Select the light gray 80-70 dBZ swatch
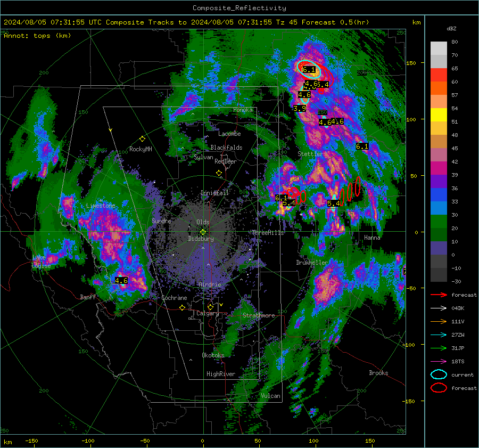 439,48
